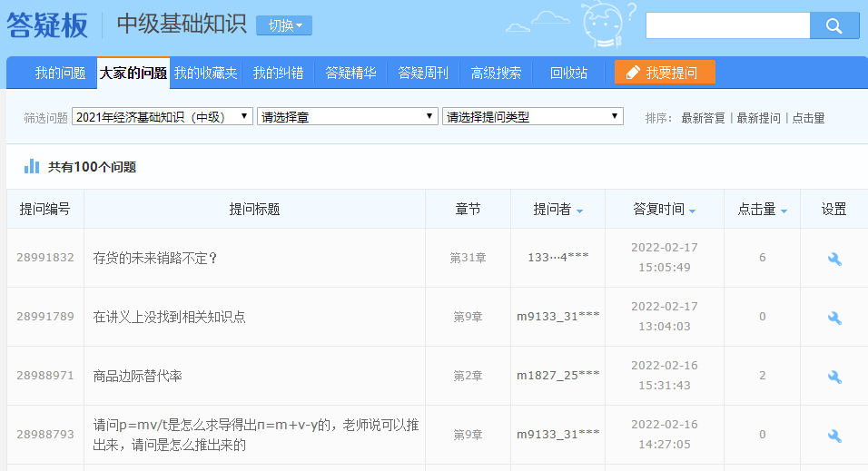Click the magnifier search button
Screen dimensions: 868x471
click(x=834, y=26)
